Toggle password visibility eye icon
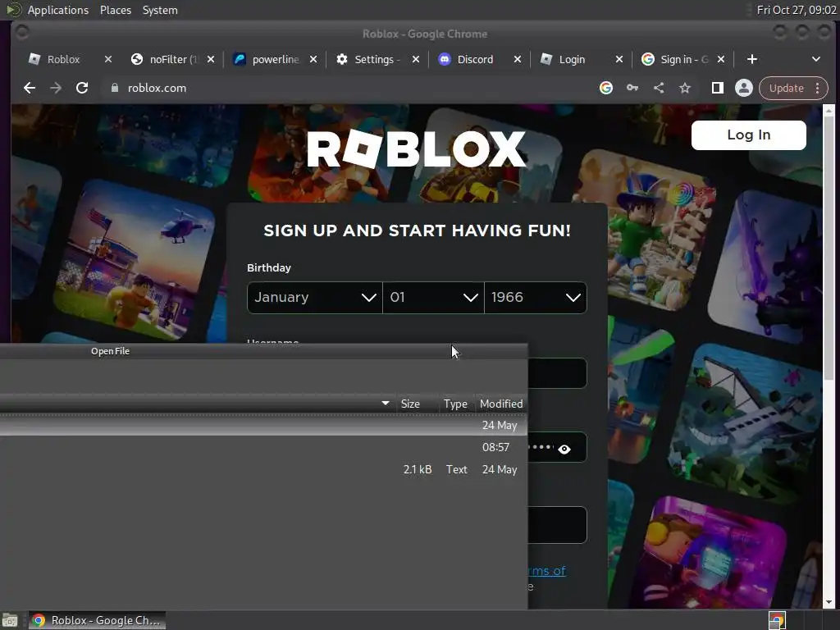Image resolution: width=840 pixels, height=630 pixels. (x=564, y=449)
